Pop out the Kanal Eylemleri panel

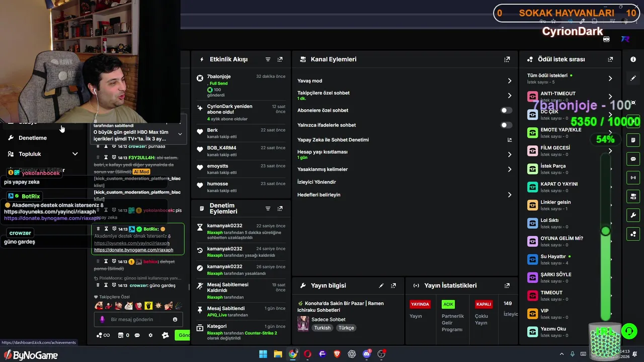pyautogui.click(x=507, y=59)
